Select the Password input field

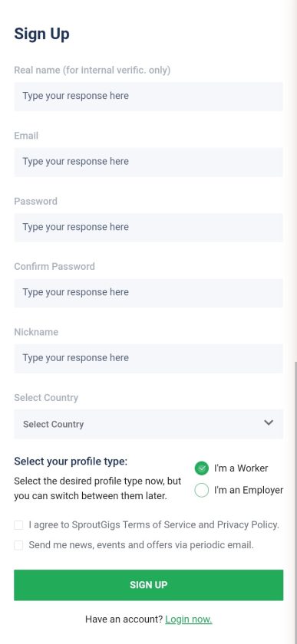(x=149, y=227)
